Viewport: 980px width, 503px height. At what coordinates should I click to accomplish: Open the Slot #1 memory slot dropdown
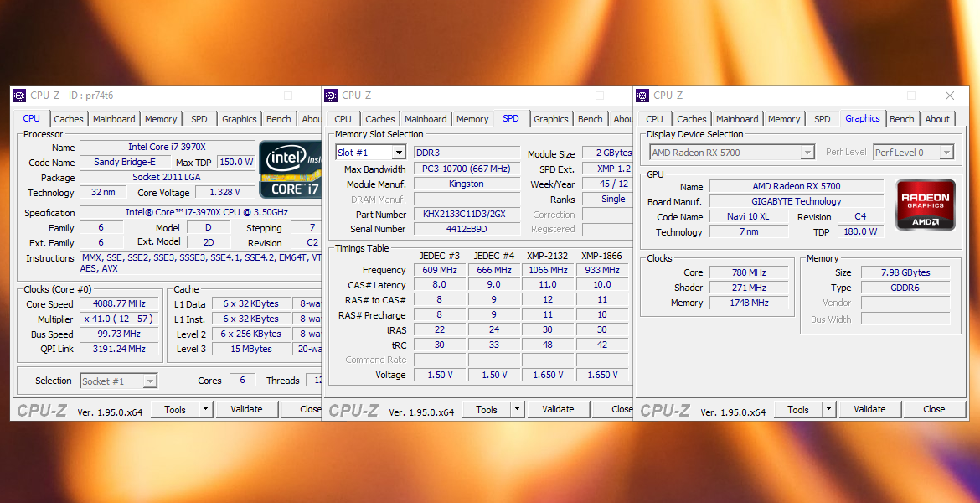[x=399, y=153]
